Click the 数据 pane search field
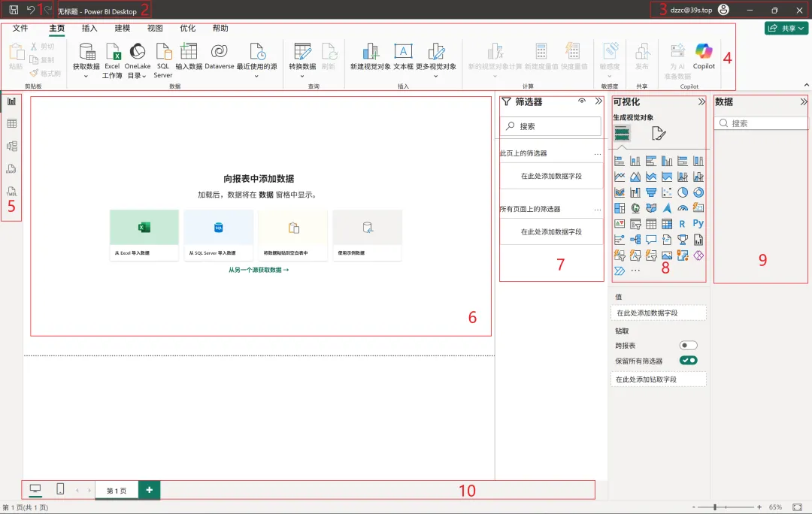Screen dimensions: 812x514 [761, 123]
